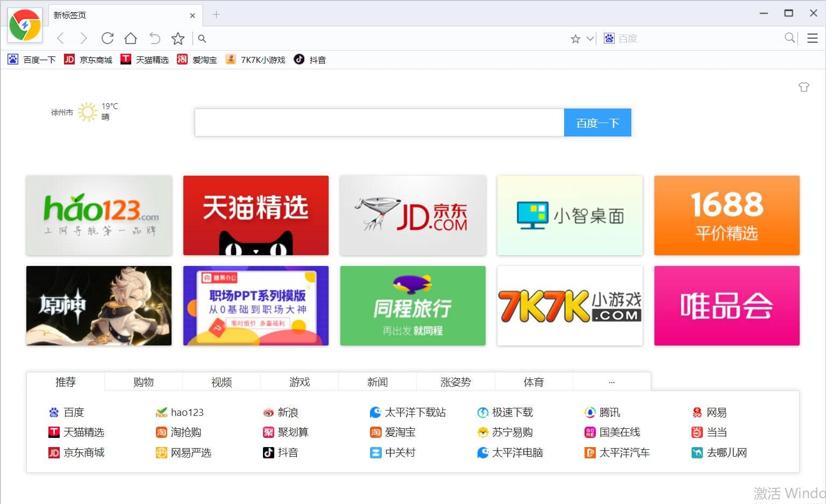Screen dimensions: 826x504
Task: Open 中关村 link
Action: pos(393,452)
